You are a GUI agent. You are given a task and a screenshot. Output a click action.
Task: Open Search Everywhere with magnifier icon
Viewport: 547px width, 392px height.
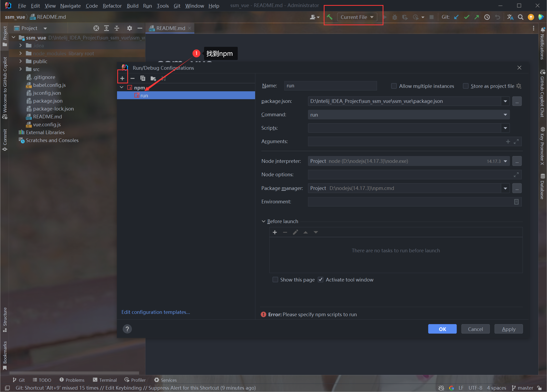pyautogui.click(x=521, y=17)
